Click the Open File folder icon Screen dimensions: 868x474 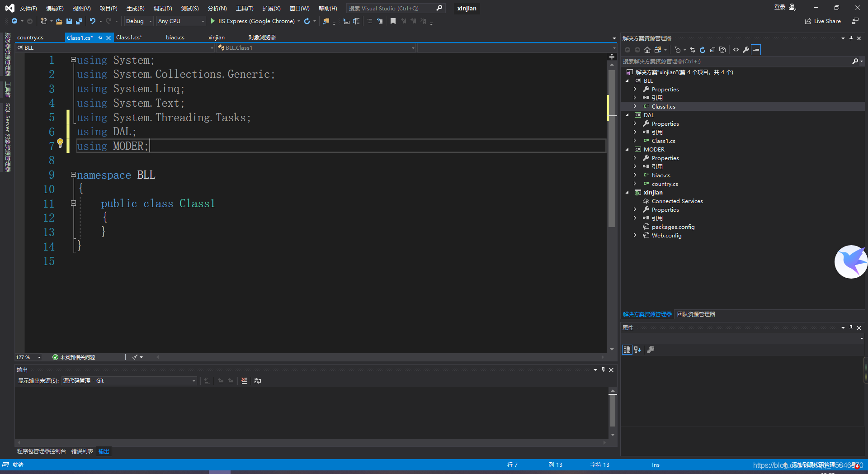point(59,21)
